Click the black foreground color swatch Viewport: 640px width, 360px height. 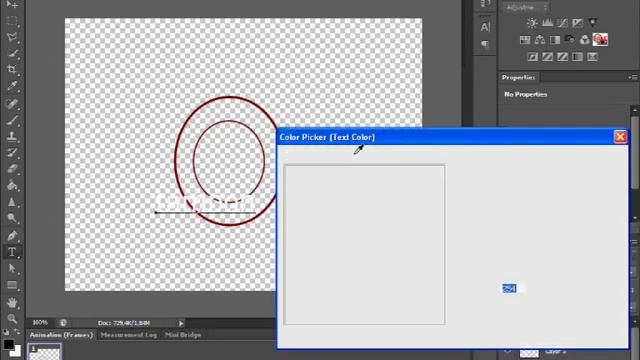[x=8, y=343]
